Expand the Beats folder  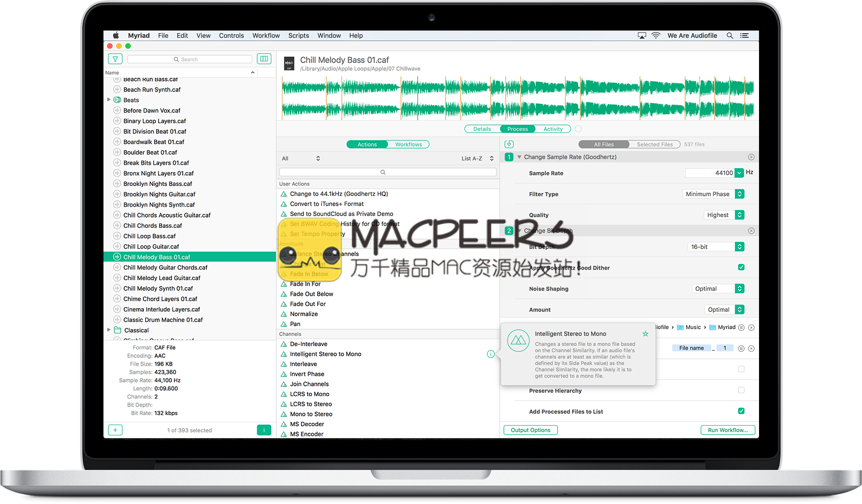(109, 100)
